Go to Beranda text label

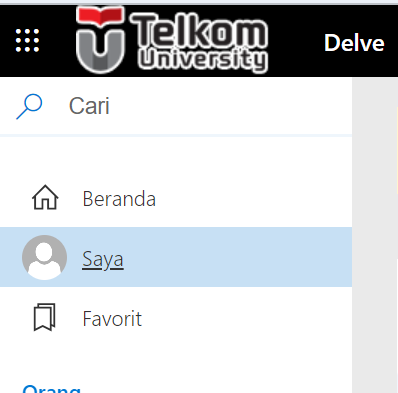[119, 199]
